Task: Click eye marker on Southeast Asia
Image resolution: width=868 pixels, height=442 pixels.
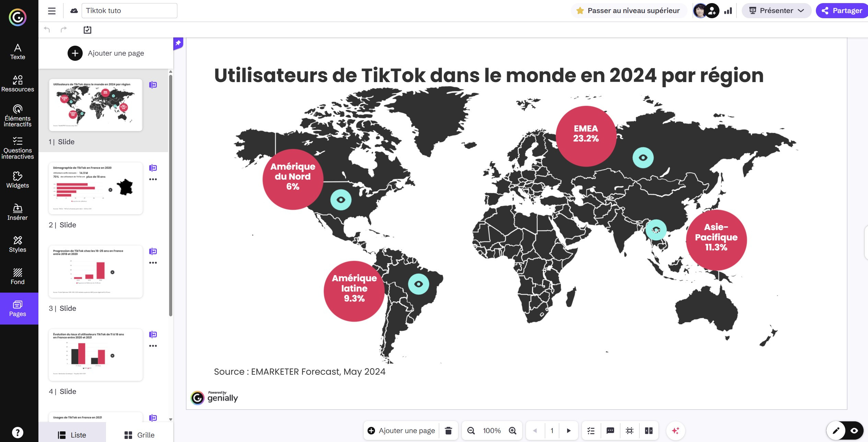Action: (656, 230)
